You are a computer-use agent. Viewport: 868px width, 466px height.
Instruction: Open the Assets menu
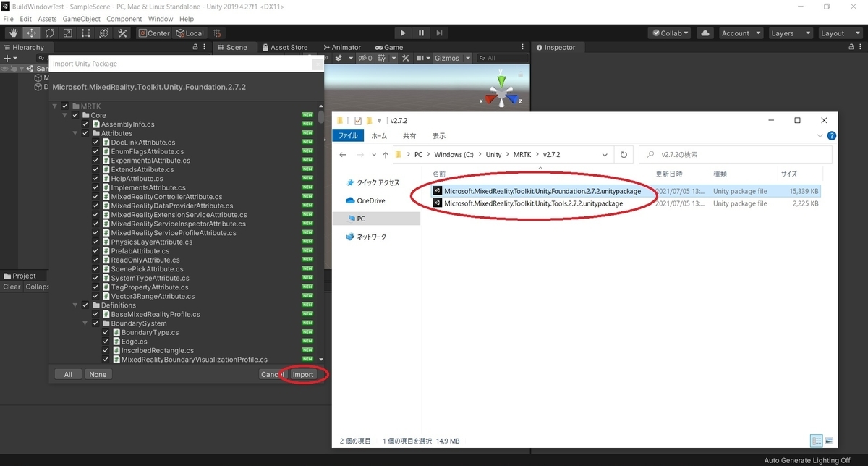47,18
